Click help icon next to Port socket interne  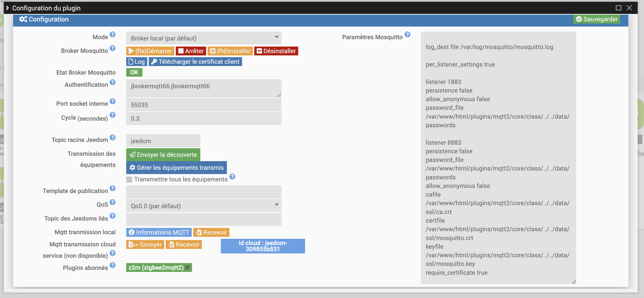pyautogui.click(x=113, y=101)
